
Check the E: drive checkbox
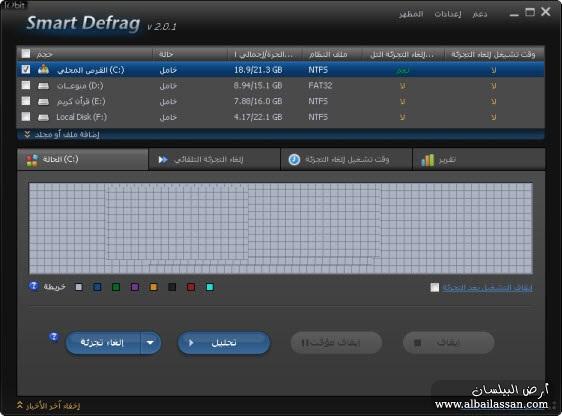point(26,101)
